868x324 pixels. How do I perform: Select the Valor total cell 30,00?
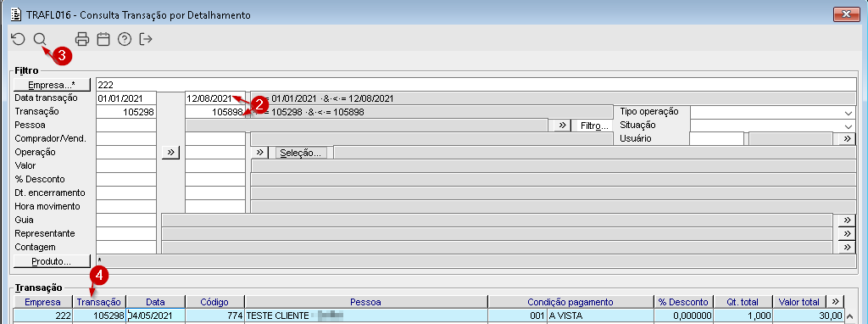tap(808, 316)
